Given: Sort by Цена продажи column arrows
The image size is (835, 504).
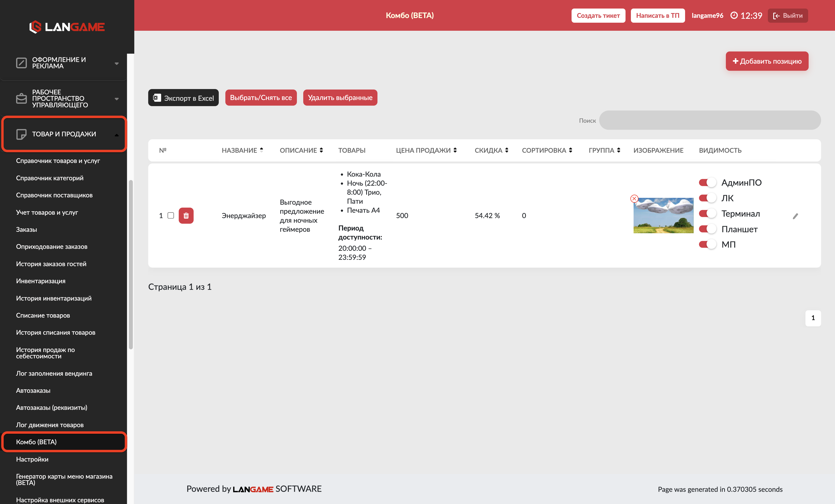Looking at the screenshot, I should (x=455, y=150).
